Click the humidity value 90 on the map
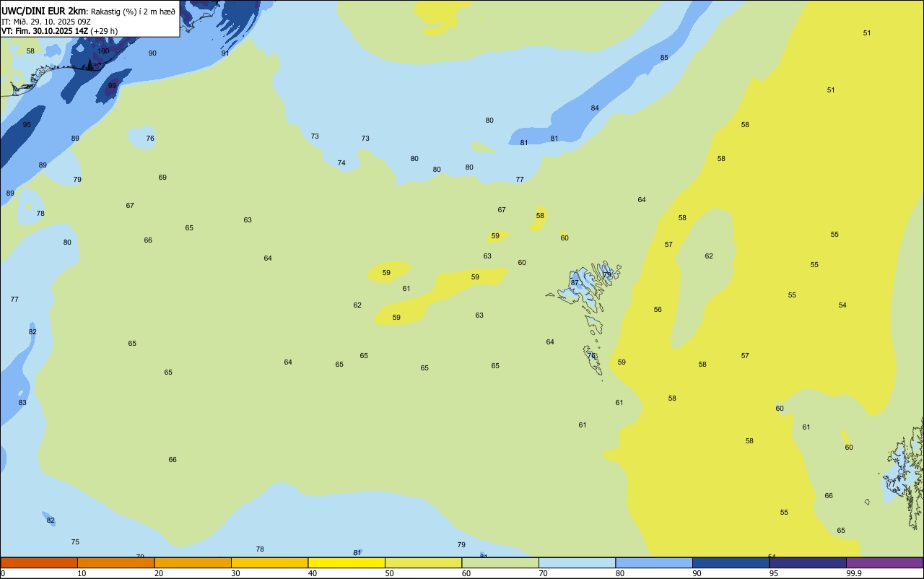The image size is (924, 579). pos(152,53)
